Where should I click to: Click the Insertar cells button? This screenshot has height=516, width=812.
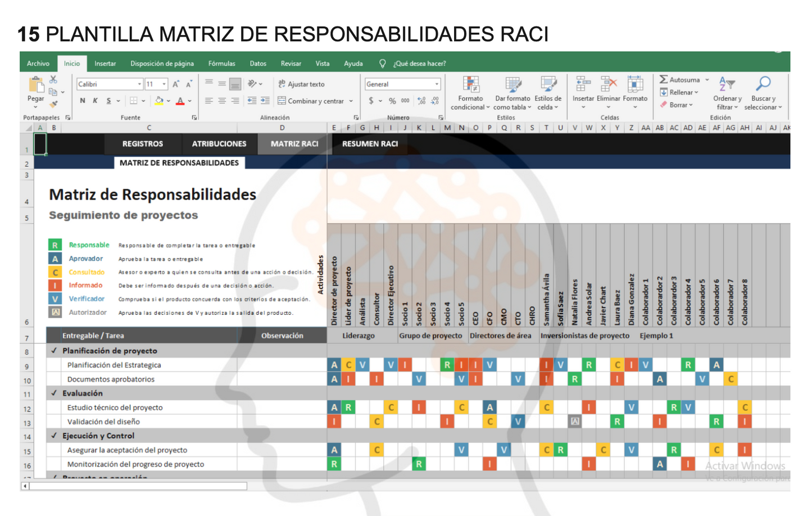click(583, 93)
